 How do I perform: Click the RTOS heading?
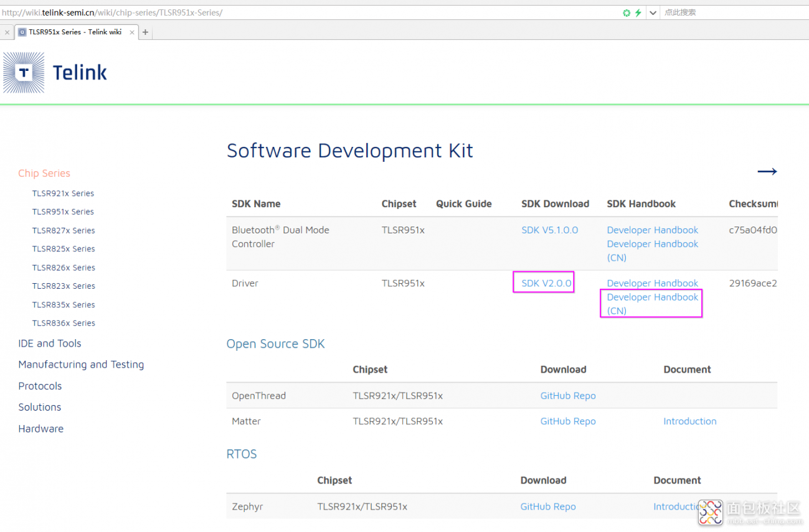click(x=242, y=454)
